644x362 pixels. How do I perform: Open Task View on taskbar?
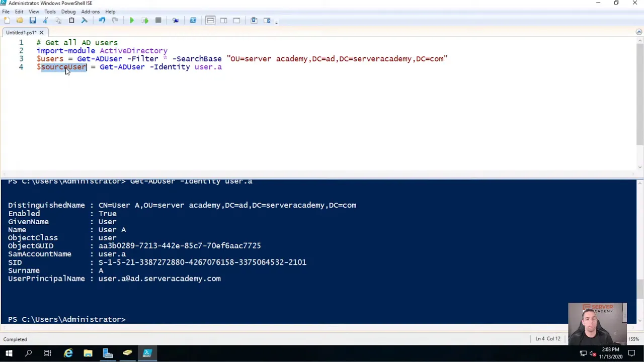click(x=48, y=353)
